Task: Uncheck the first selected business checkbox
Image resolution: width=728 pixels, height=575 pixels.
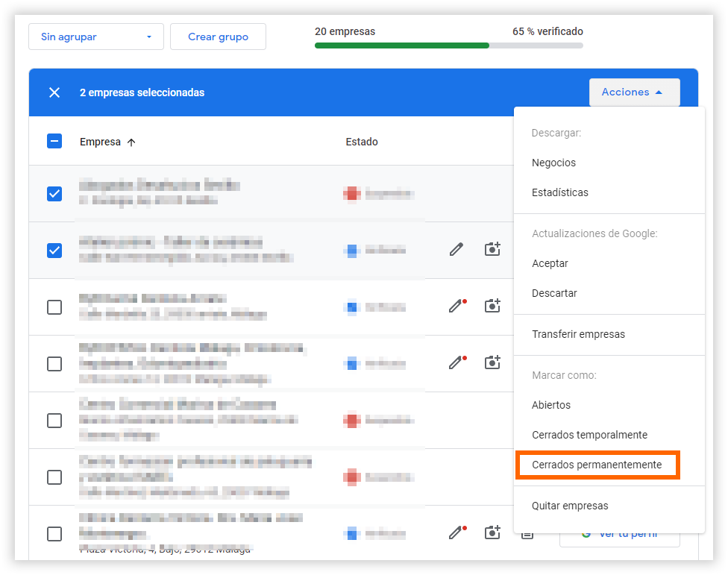Action: 54,194
